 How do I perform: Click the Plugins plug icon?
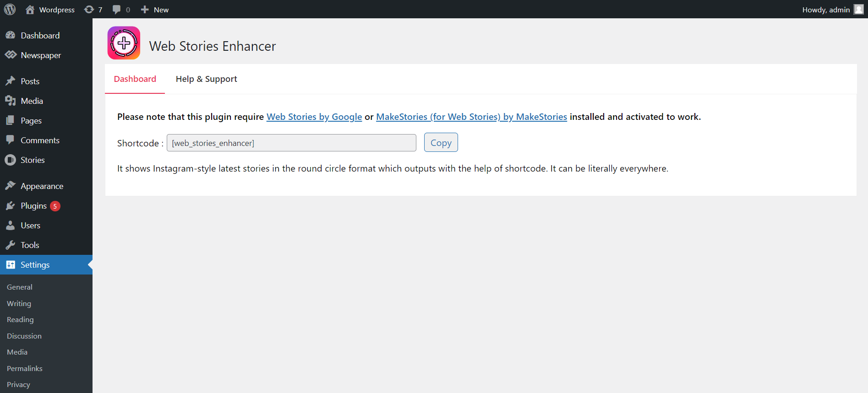pyautogui.click(x=11, y=205)
